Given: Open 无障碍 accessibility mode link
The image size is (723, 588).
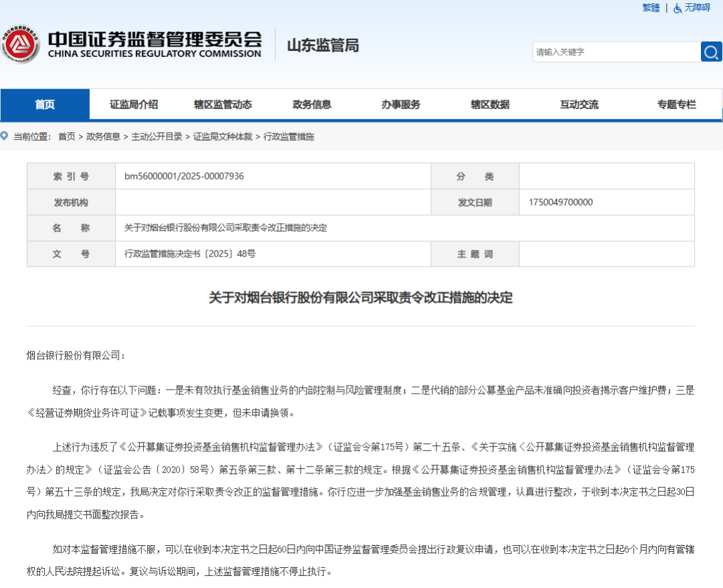Looking at the screenshot, I should pyautogui.click(x=697, y=8).
